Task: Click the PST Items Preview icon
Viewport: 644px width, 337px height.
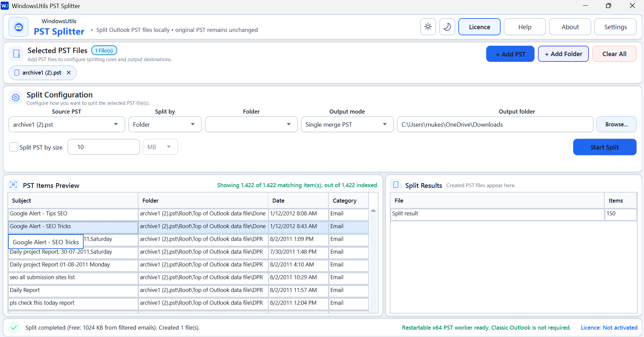Action: (13, 185)
